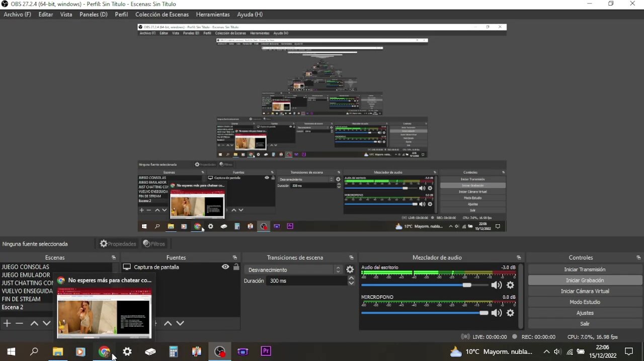Open the Herramientas menu

(213, 15)
